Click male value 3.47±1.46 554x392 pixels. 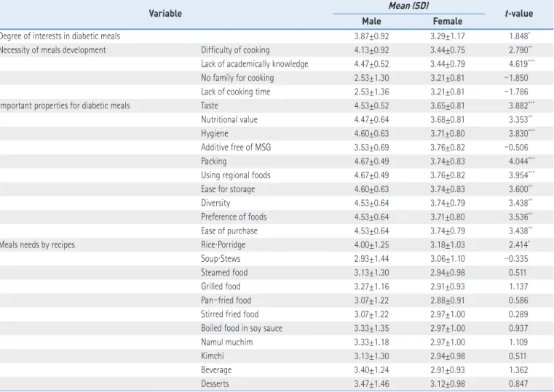(x=371, y=383)
